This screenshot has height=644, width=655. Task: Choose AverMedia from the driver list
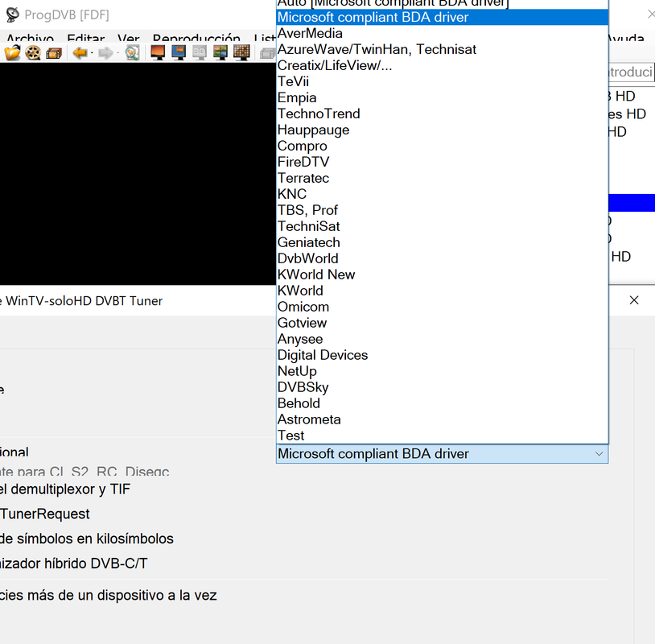(443, 33)
